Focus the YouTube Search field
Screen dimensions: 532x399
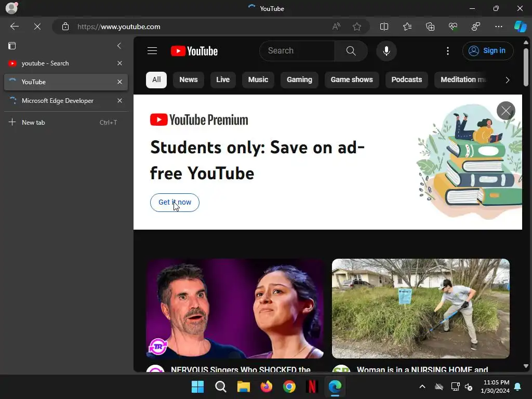pyautogui.click(x=297, y=51)
